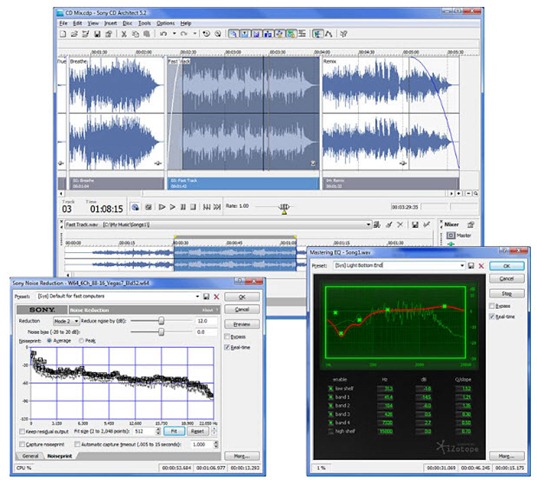Open the Tools menu
This screenshot has width=537, height=480.
click(145, 23)
